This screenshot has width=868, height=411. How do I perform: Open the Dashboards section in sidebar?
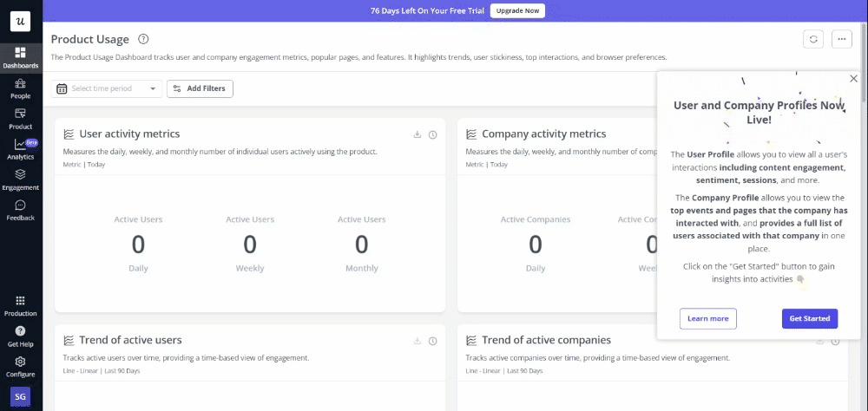tap(20, 57)
